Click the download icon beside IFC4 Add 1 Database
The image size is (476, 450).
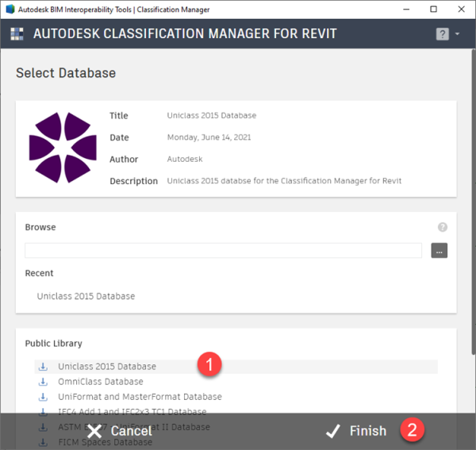(43, 412)
